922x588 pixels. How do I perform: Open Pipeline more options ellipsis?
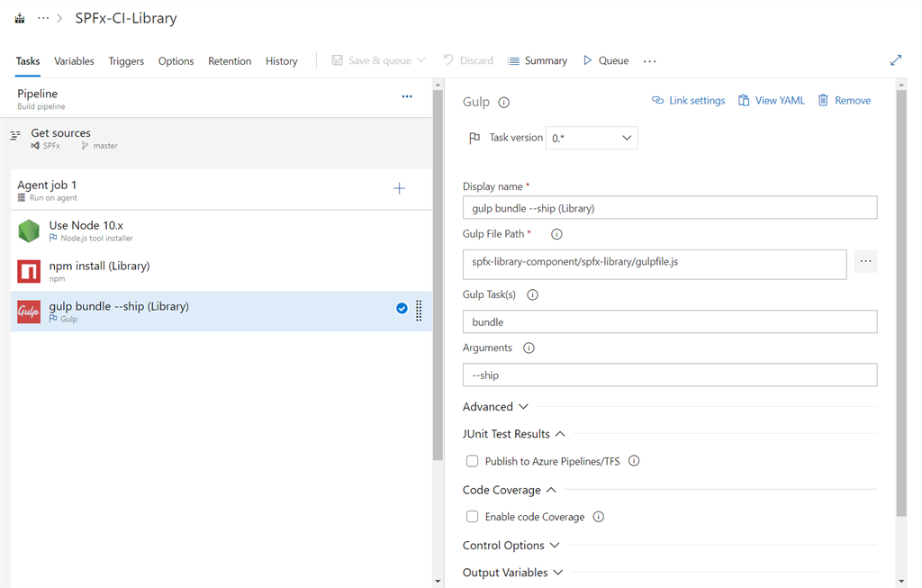pos(407,96)
